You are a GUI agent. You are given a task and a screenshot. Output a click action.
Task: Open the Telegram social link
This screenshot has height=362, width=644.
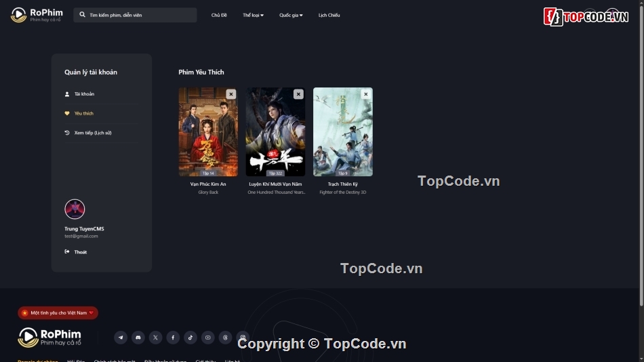pos(121,338)
